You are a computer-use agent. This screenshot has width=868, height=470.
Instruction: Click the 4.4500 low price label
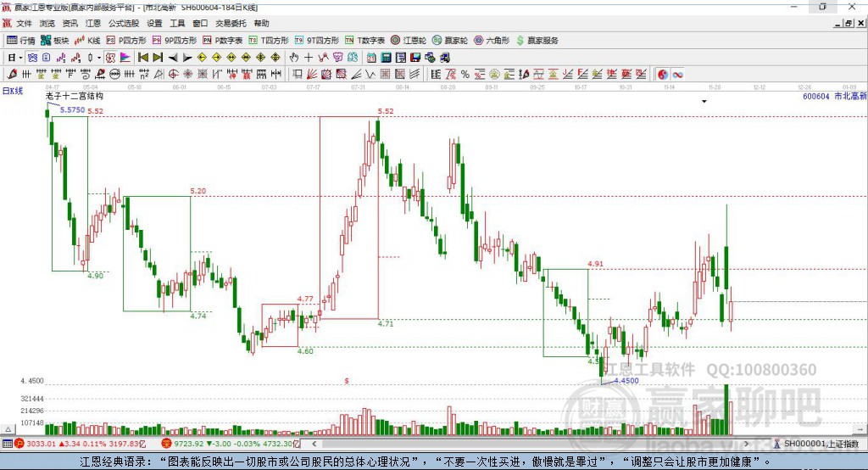click(626, 381)
